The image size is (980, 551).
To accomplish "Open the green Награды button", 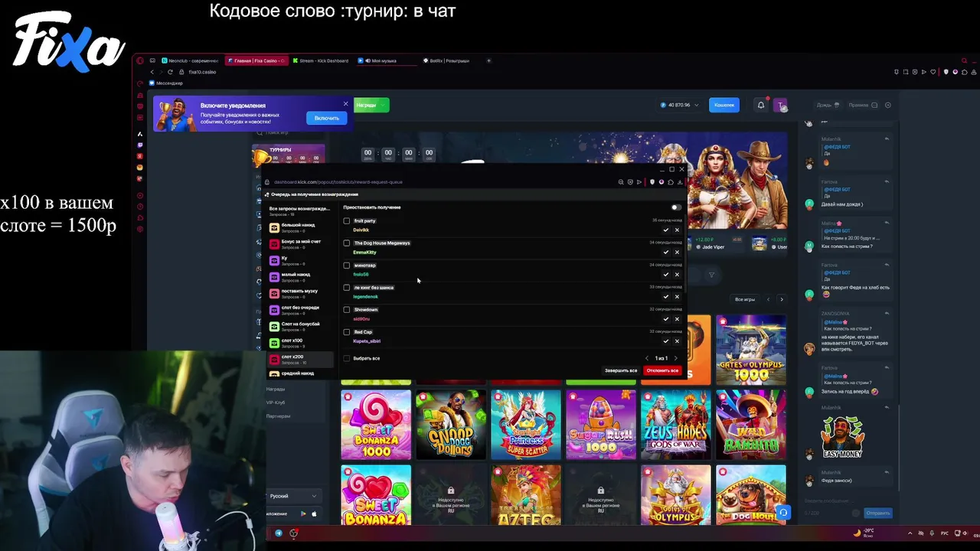I will click(x=370, y=105).
